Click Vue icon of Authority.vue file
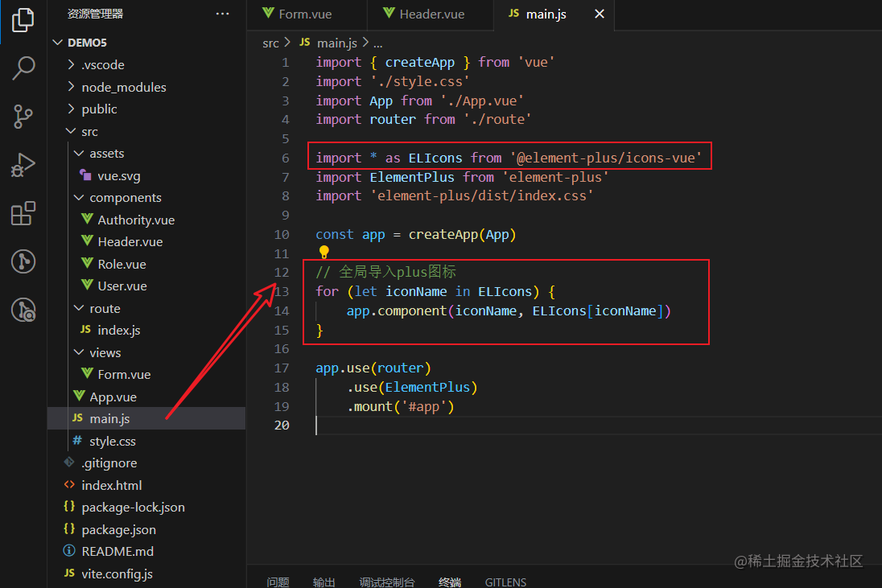Image resolution: width=882 pixels, height=588 pixels. 87,220
